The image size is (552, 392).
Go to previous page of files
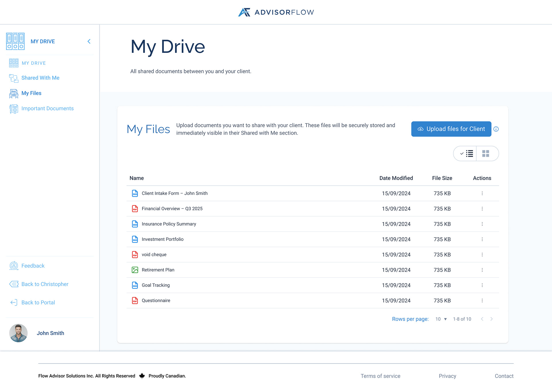tap(482, 319)
